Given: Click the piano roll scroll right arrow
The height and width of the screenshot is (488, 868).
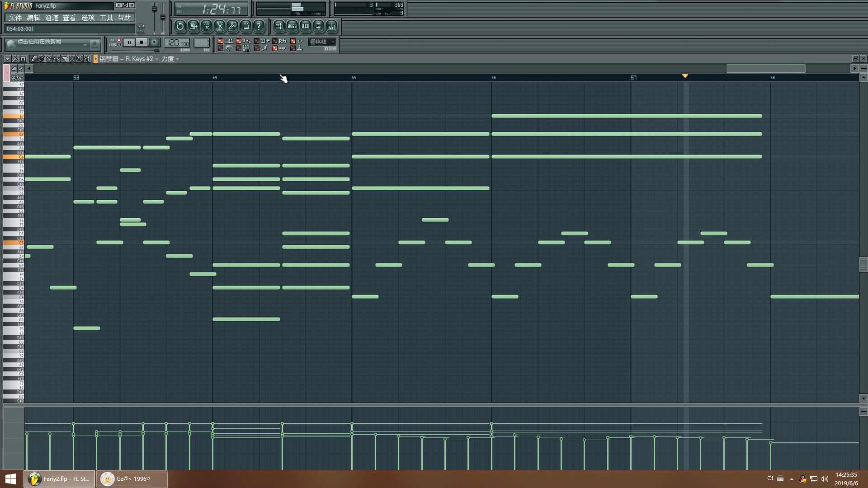Looking at the screenshot, I should 854,69.
